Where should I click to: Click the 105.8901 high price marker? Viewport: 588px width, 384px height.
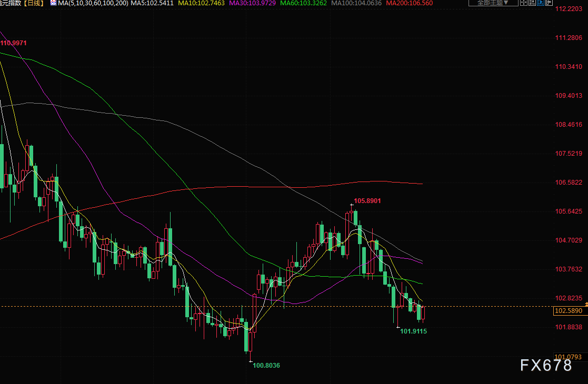coord(367,201)
